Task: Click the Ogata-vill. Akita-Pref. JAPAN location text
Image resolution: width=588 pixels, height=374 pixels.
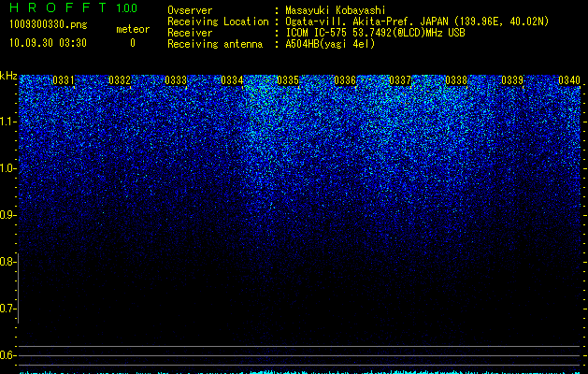Action: (x=417, y=22)
